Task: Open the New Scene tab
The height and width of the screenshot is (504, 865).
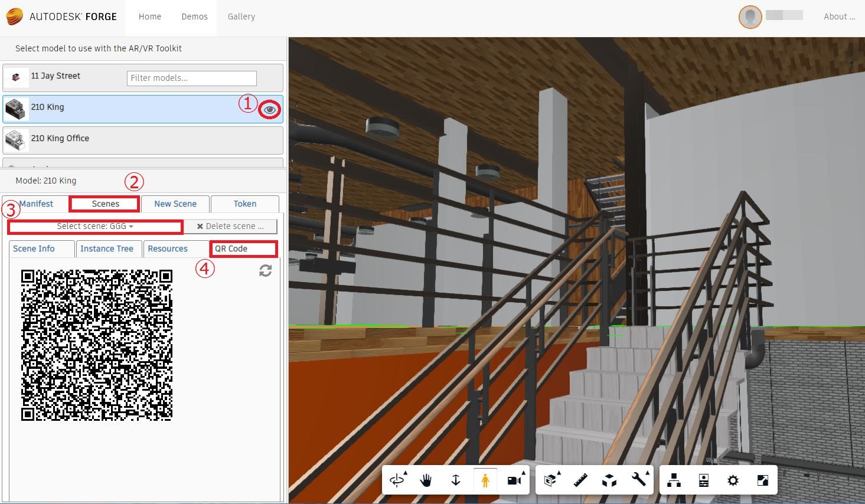Action: click(x=175, y=204)
